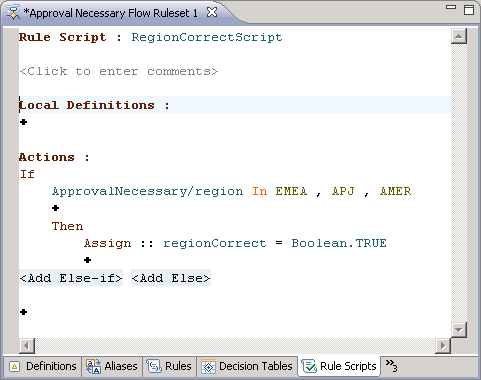Click the In operator in the condition
Screen dimensions: 481x380
(x=260, y=191)
